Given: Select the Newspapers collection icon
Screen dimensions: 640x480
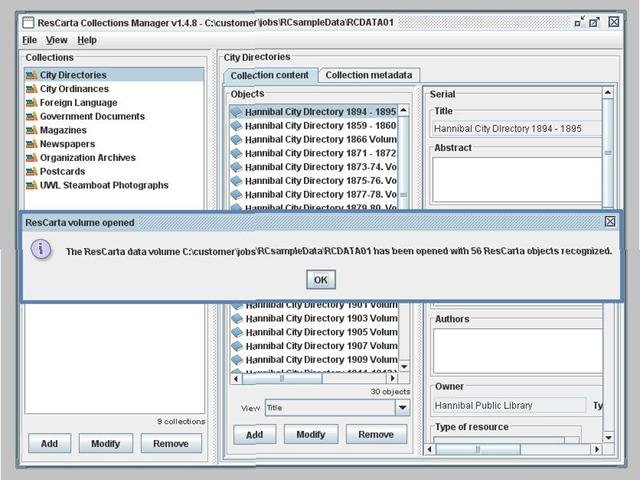Looking at the screenshot, I should click(x=32, y=144).
